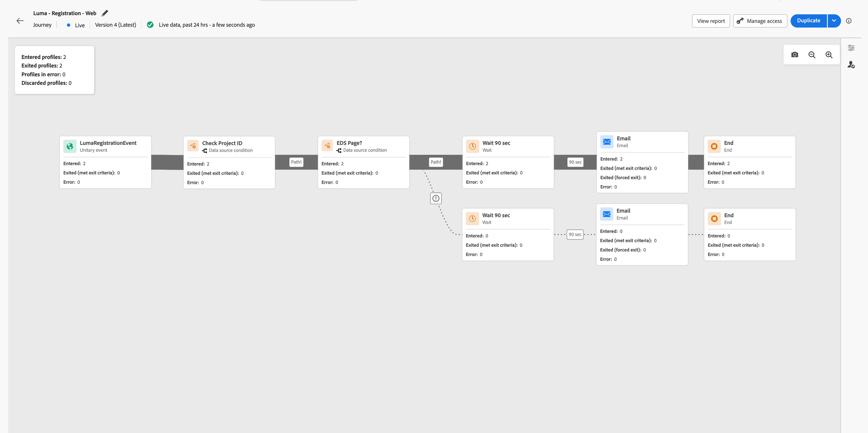
Task: Click the upper Wait 90 sec clock icon
Action: click(472, 146)
